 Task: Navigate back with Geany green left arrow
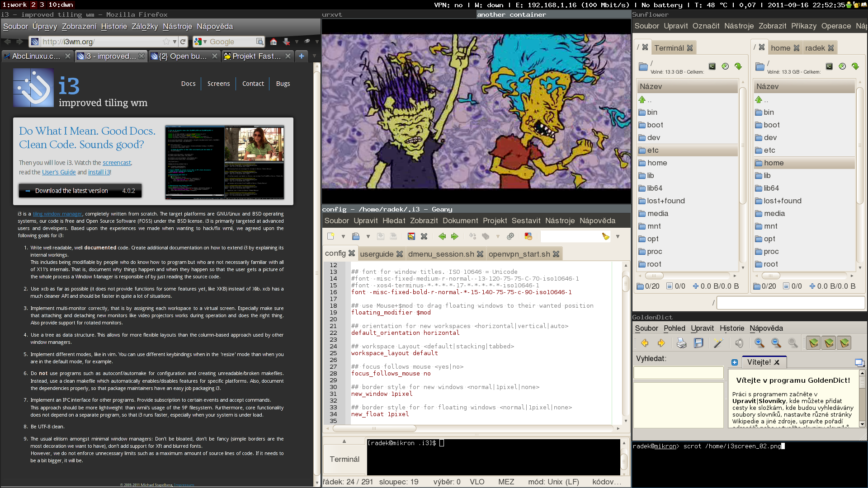(442, 236)
